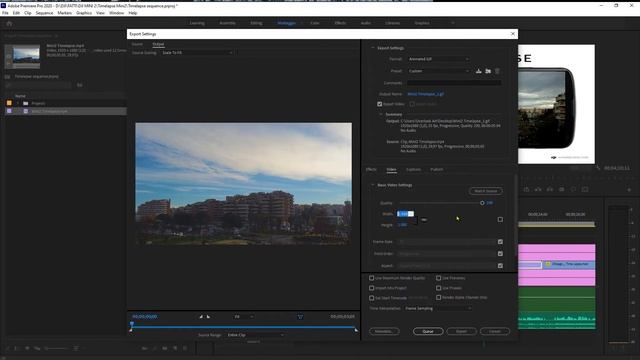
Task: Click the Quality slider handle
Action: [x=482, y=203]
